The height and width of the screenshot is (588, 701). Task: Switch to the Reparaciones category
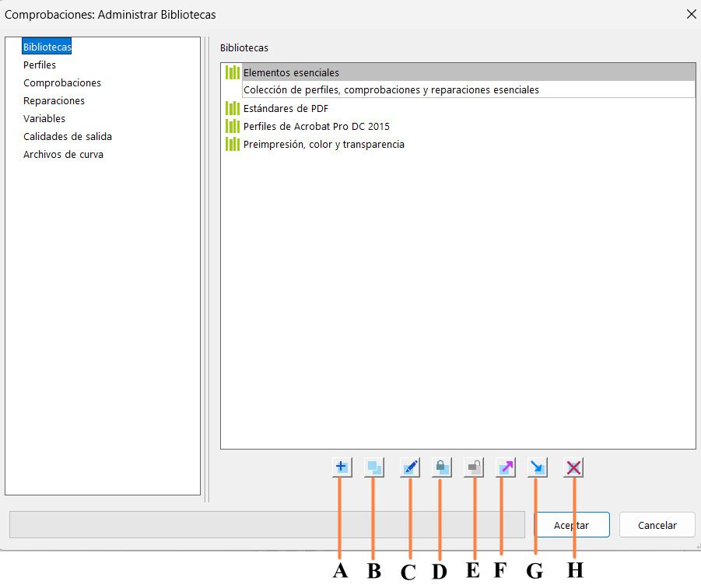(54, 100)
